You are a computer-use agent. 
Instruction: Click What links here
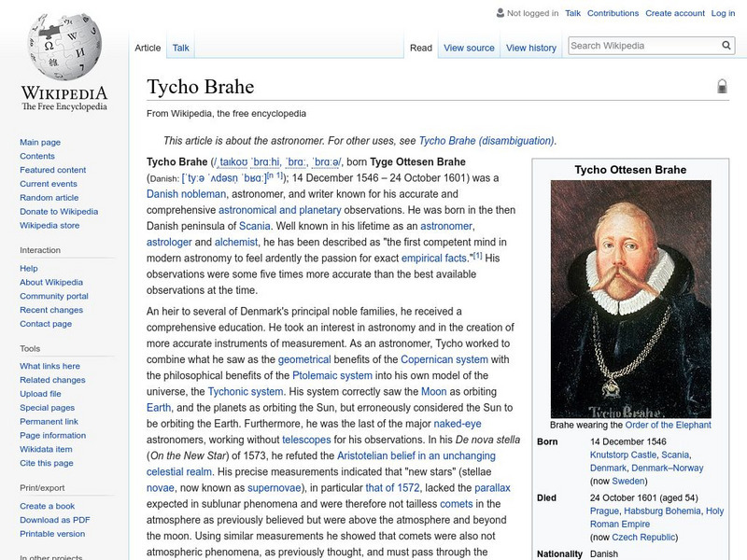tap(49, 366)
